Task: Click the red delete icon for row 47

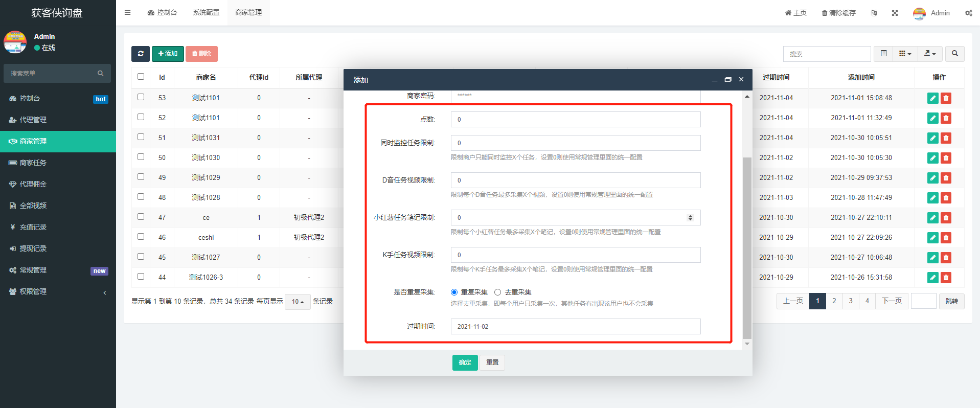Action: (946, 218)
